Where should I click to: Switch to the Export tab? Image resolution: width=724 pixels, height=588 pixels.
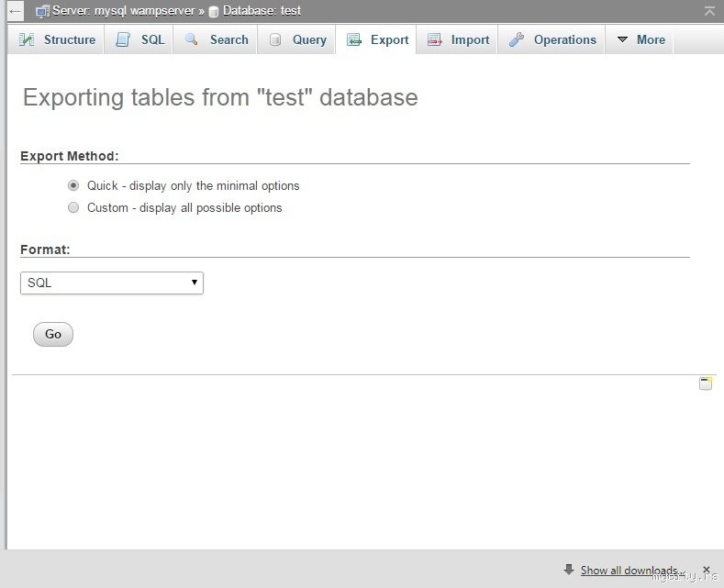(x=378, y=40)
